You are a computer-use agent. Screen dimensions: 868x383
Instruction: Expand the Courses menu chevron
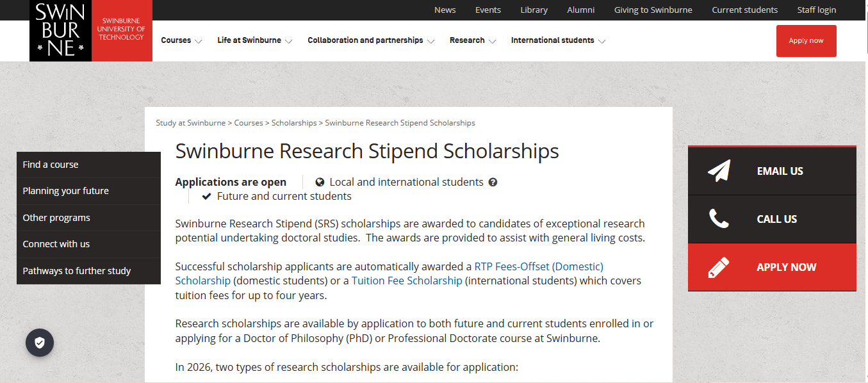[x=198, y=41]
